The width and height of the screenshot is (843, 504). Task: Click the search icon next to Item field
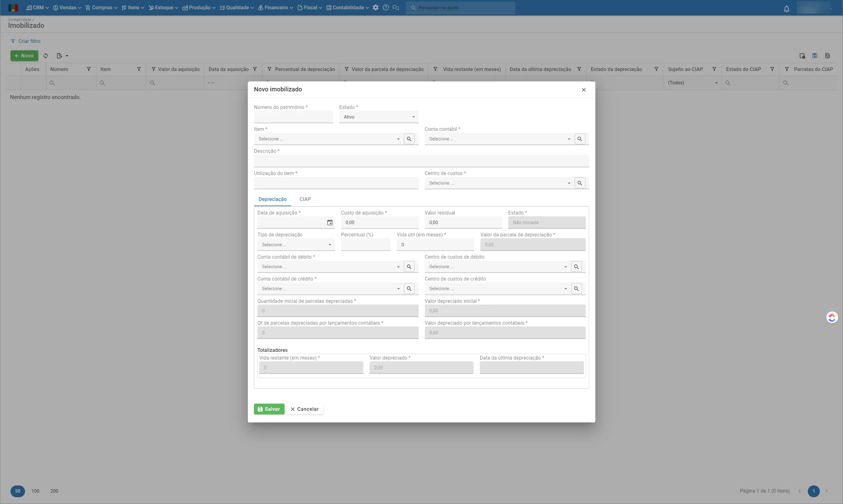tap(409, 139)
